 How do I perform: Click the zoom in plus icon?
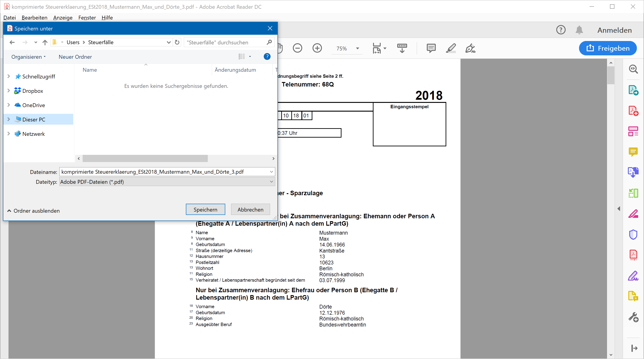pos(317,48)
